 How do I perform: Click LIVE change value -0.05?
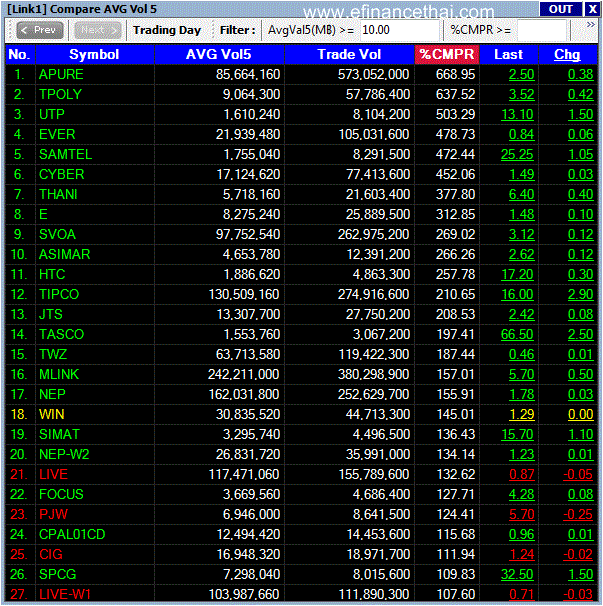pyautogui.click(x=577, y=475)
